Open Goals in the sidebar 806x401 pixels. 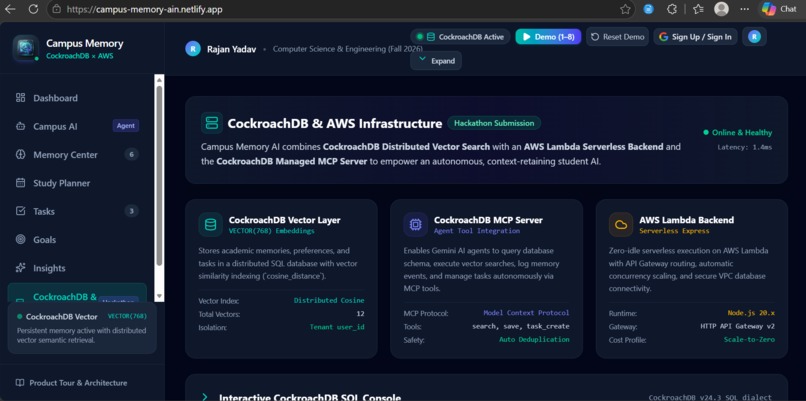pyautogui.click(x=77, y=240)
